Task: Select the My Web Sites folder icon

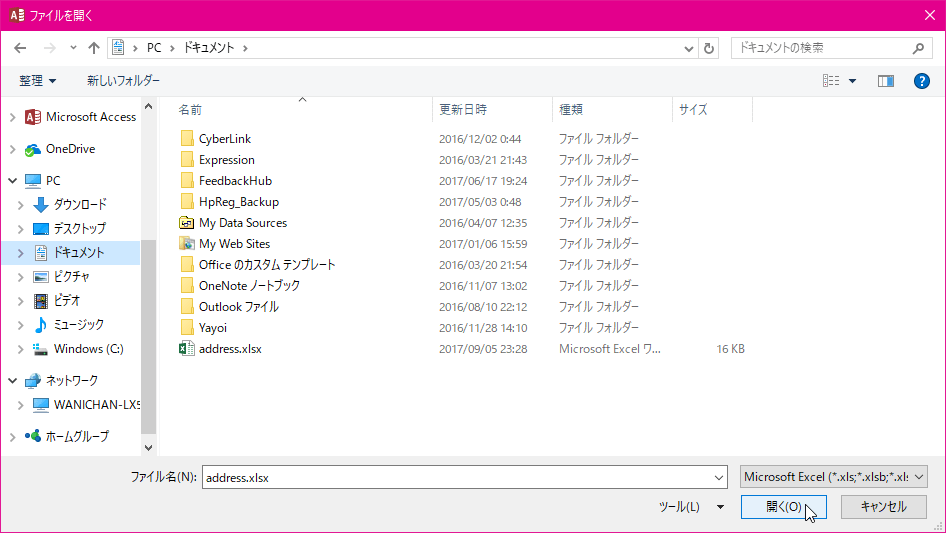Action: pos(187,244)
